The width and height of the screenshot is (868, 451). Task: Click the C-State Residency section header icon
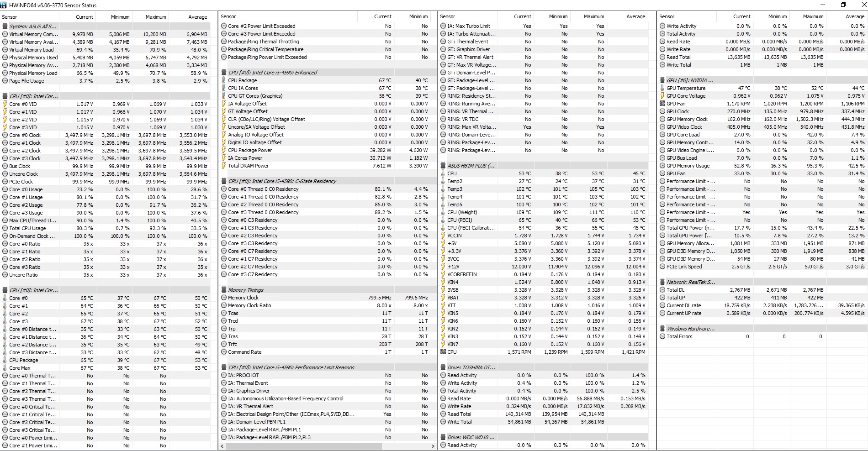[x=224, y=181]
